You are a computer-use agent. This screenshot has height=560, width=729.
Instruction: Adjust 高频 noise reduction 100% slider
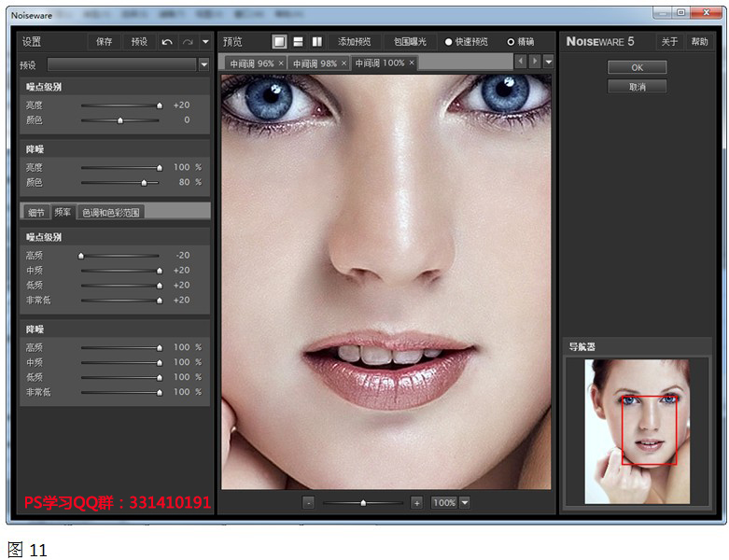pyautogui.click(x=160, y=347)
